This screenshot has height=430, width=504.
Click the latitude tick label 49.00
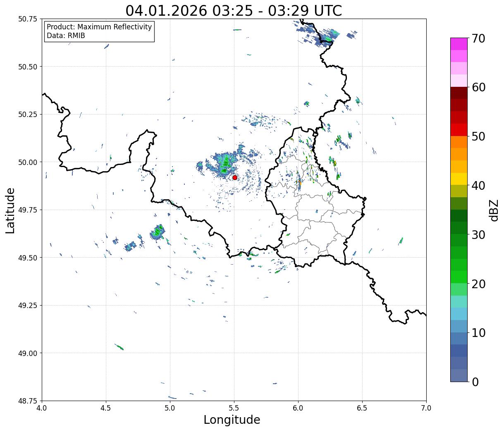27,353
